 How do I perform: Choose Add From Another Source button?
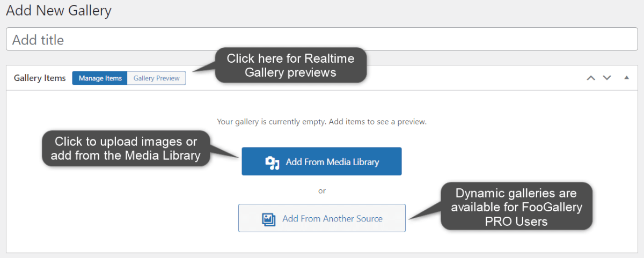pyautogui.click(x=322, y=218)
